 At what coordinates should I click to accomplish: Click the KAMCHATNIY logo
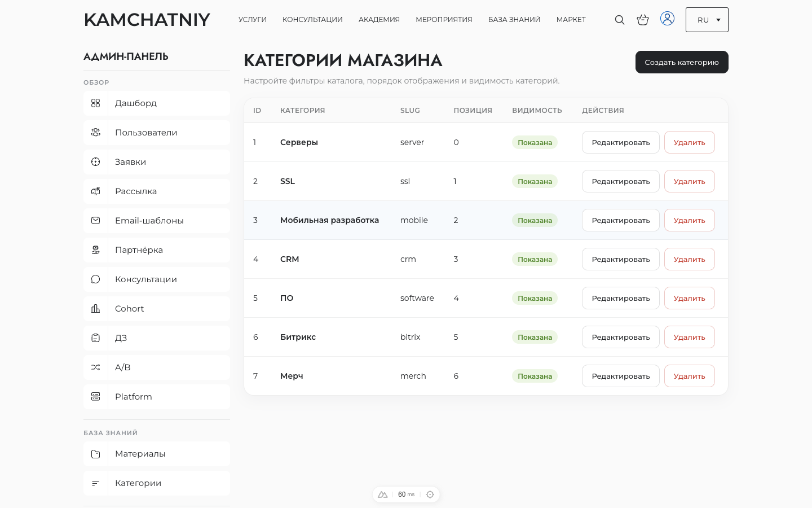[x=147, y=20]
